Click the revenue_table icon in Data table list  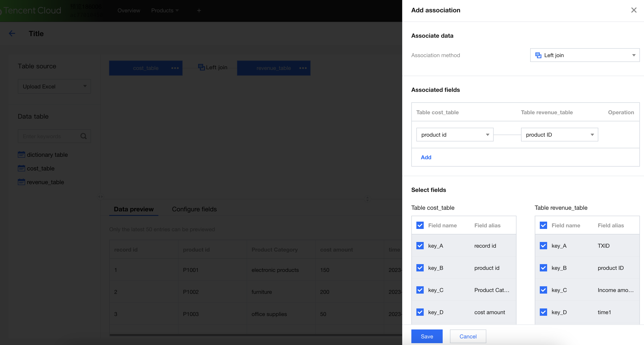click(21, 182)
